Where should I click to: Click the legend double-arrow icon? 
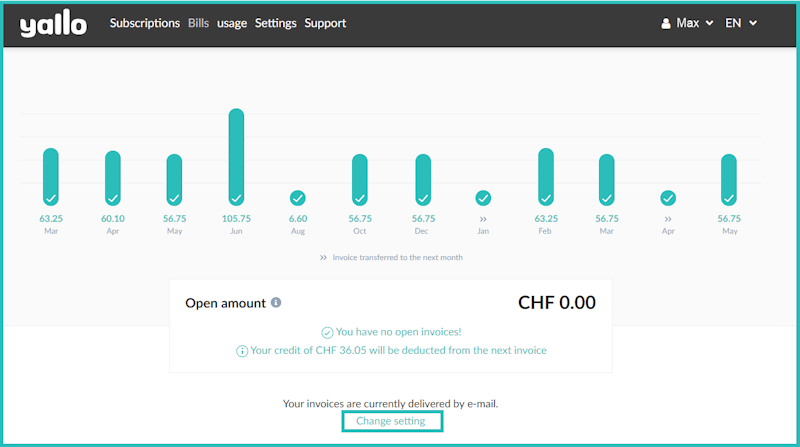323,258
